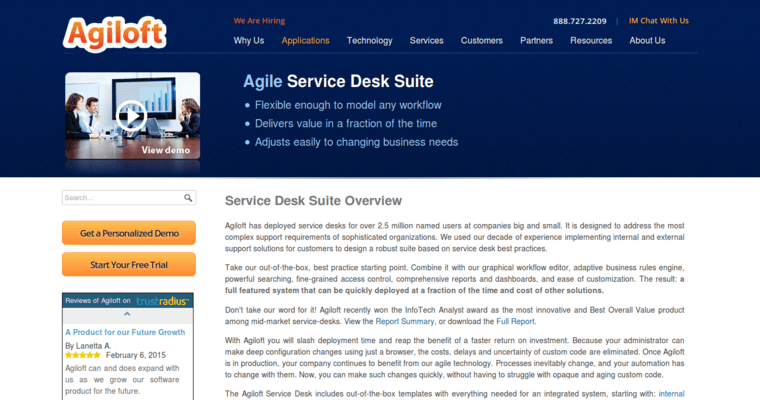The height and width of the screenshot is (400, 760).
Task: Click the We Are Hiring link
Action: click(260, 20)
